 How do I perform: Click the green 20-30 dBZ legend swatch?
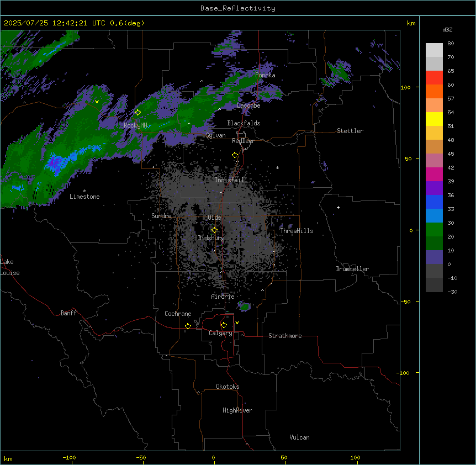(434, 230)
